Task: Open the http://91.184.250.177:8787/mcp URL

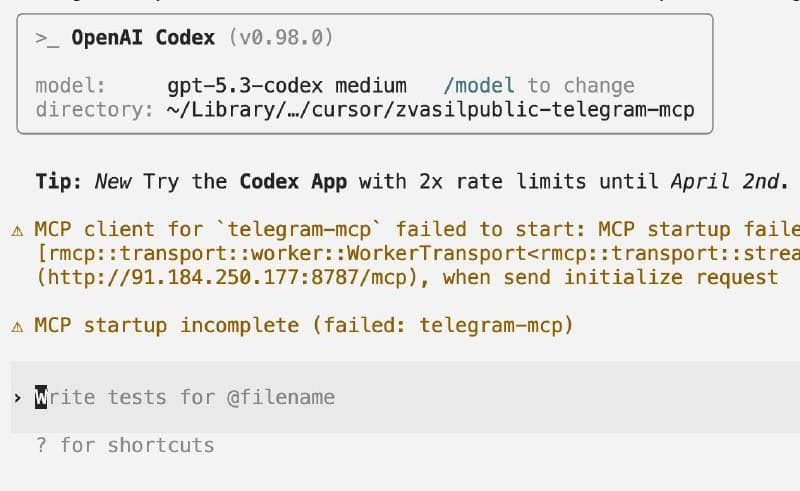Action: coord(227,278)
